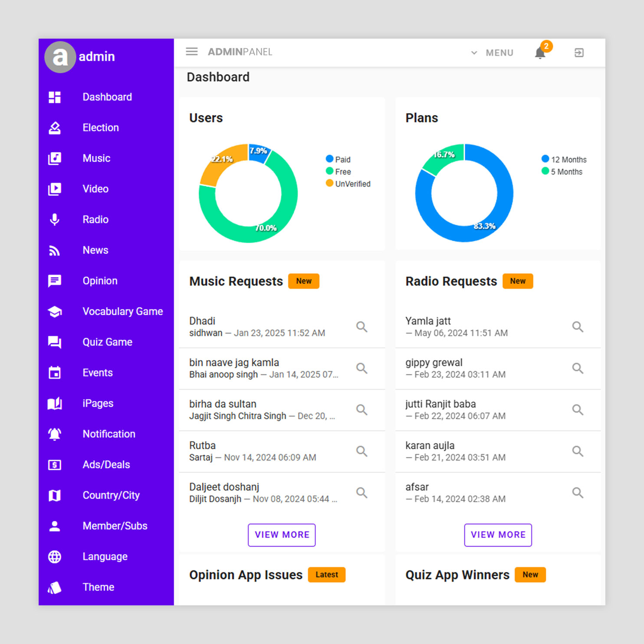Click the logout exit icon in header
Image resolution: width=644 pixels, height=644 pixels.
coord(579,53)
